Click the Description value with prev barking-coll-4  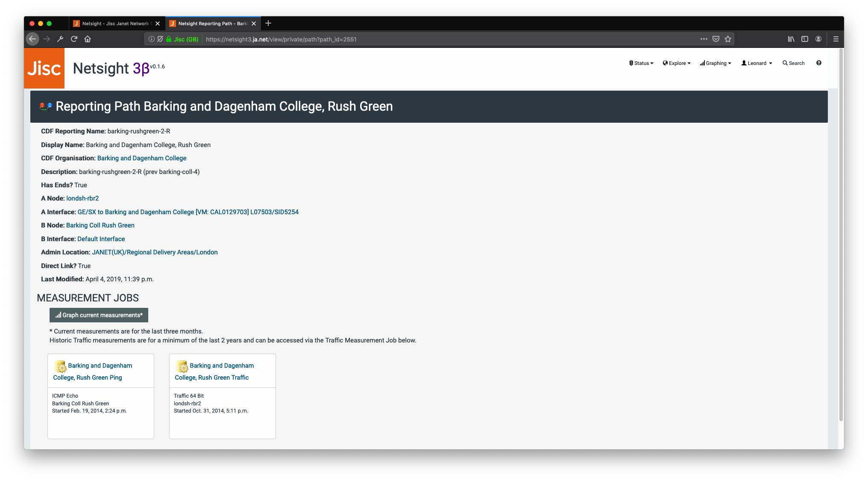pyautogui.click(x=139, y=172)
